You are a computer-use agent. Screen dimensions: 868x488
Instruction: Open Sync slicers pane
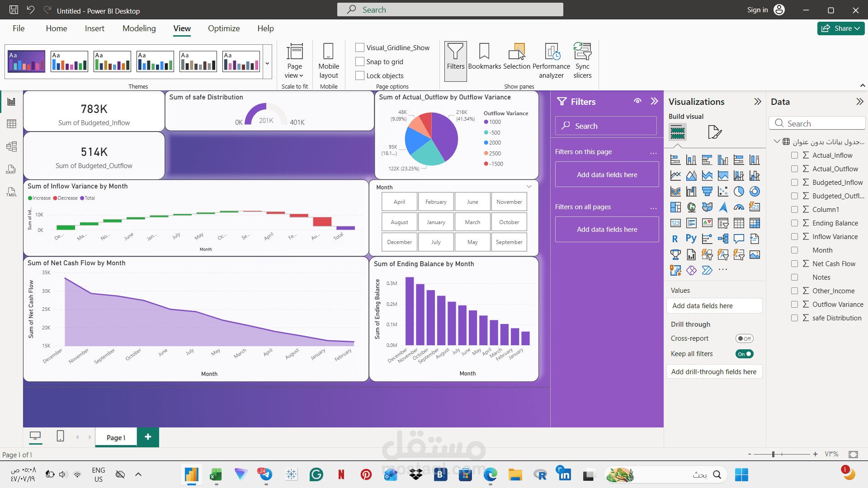(x=582, y=61)
